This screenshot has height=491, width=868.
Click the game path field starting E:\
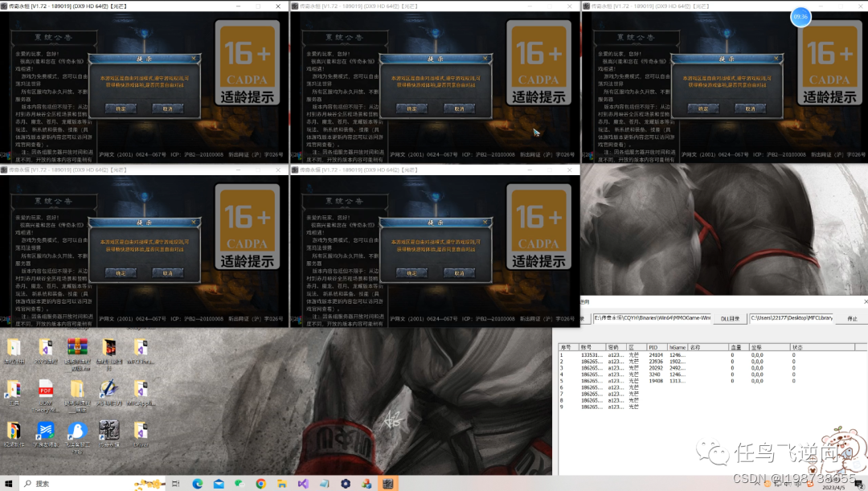tap(652, 318)
